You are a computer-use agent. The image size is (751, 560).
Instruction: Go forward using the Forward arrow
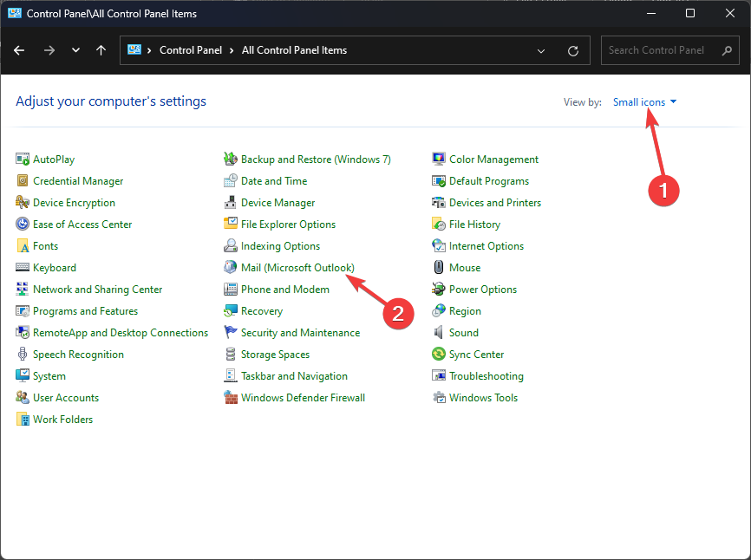[49, 50]
